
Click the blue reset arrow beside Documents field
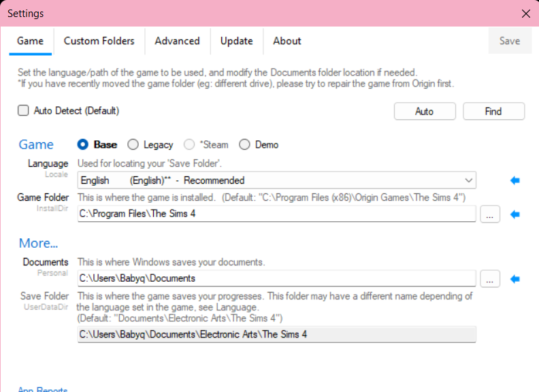coord(515,279)
